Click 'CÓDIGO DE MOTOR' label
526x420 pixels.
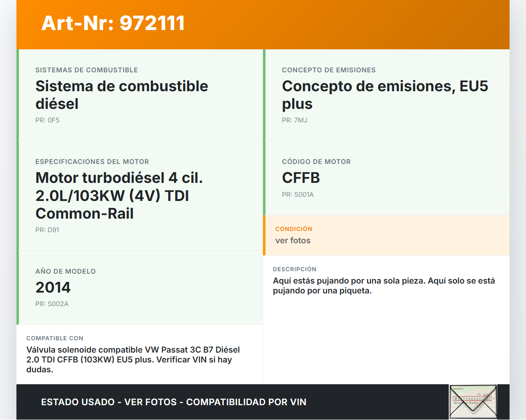tap(316, 162)
